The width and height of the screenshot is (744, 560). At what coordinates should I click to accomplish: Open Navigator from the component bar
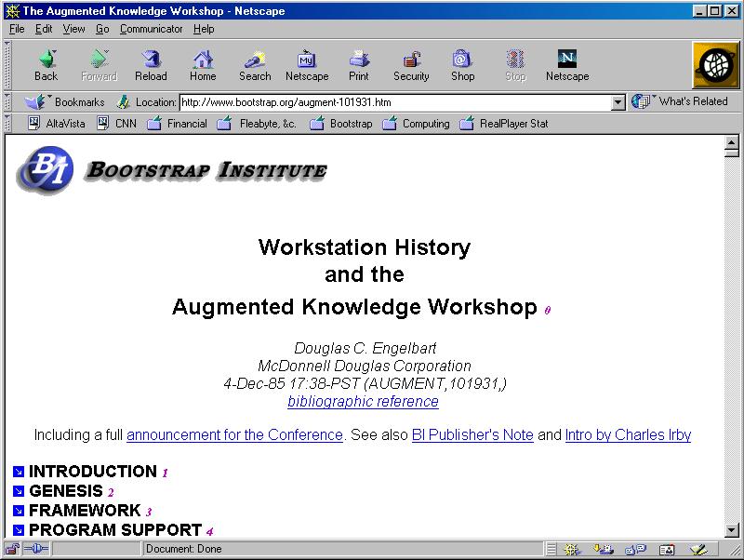[x=572, y=550]
